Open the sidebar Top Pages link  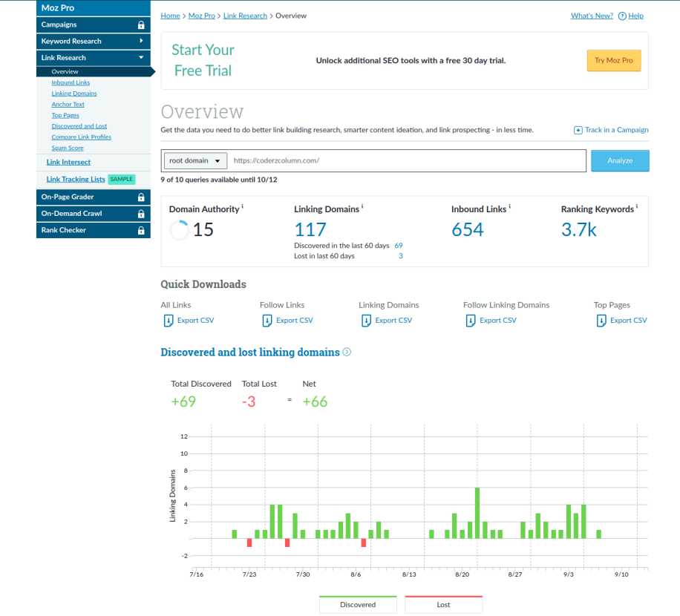65,115
